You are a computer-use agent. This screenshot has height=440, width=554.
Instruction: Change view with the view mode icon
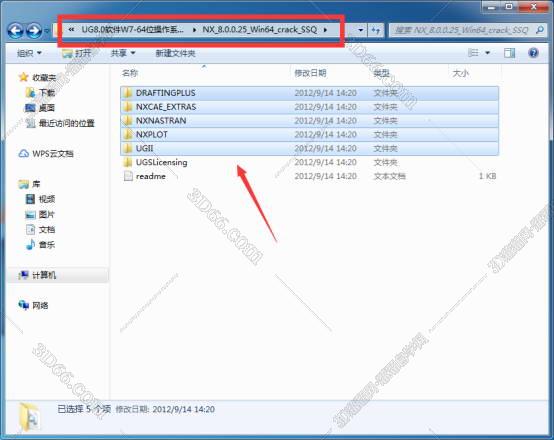pos(473,53)
